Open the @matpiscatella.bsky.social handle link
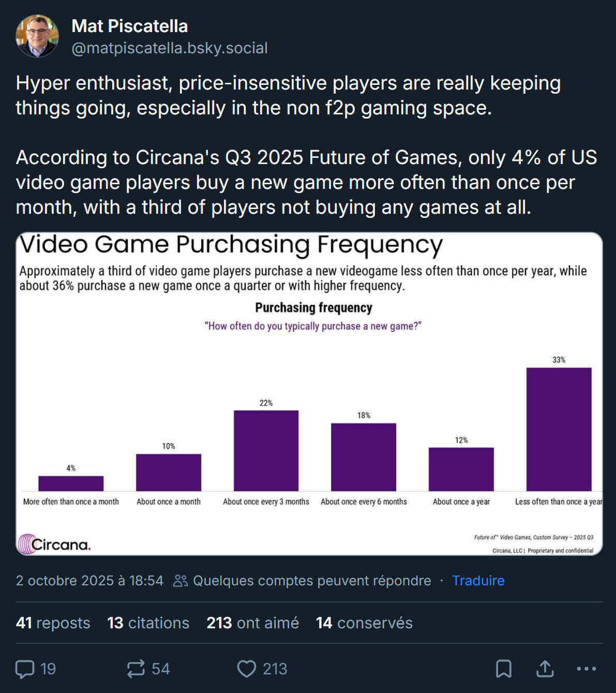 click(x=169, y=48)
